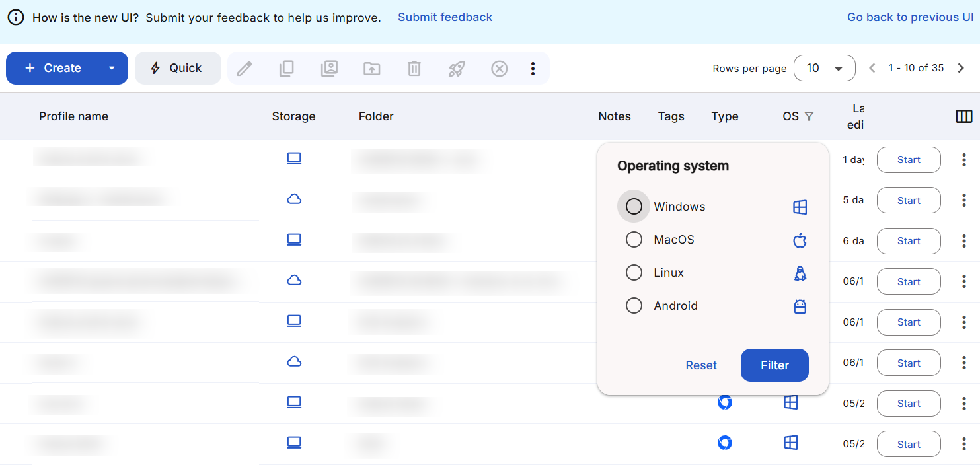Select the MacOS radio button
This screenshot has height=467, width=980.
pos(634,240)
